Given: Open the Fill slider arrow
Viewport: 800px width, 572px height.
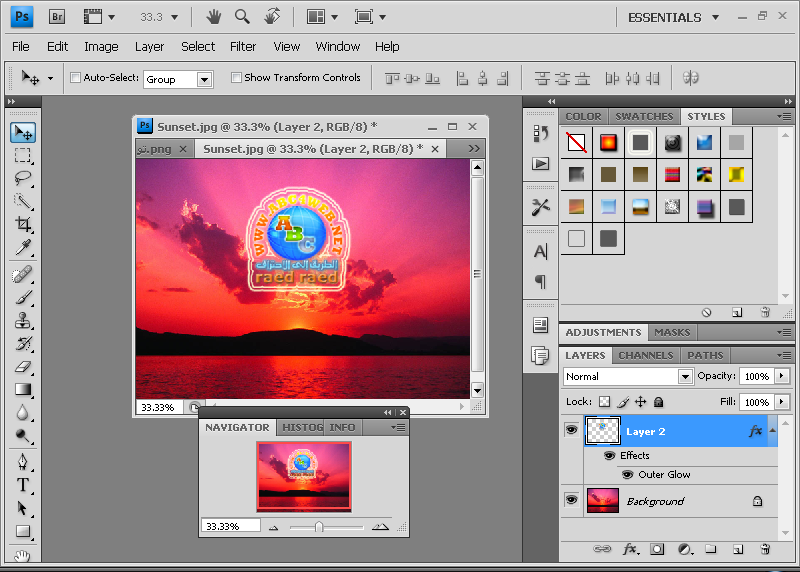Looking at the screenshot, I should pyautogui.click(x=782, y=402).
